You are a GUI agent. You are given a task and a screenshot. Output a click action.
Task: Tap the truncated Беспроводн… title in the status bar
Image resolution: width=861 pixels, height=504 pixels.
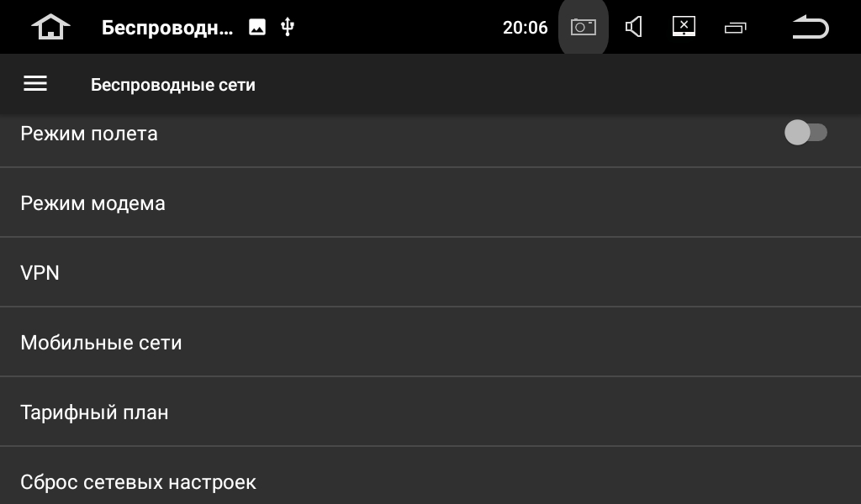(x=167, y=28)
